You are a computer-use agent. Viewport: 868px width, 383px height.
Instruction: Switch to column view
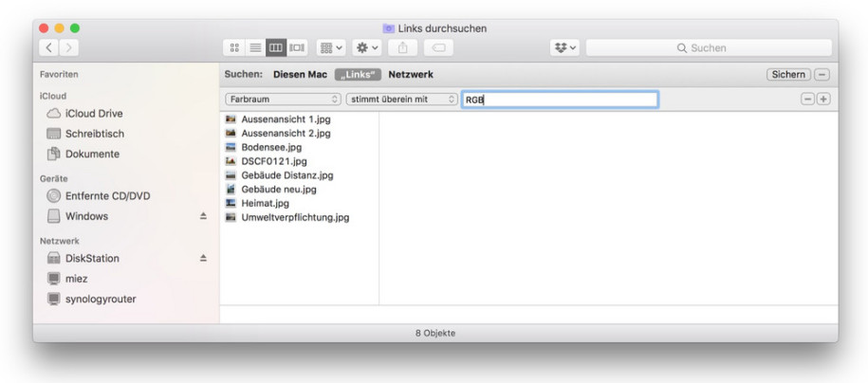pyautogui.click(x=276, y=47)
